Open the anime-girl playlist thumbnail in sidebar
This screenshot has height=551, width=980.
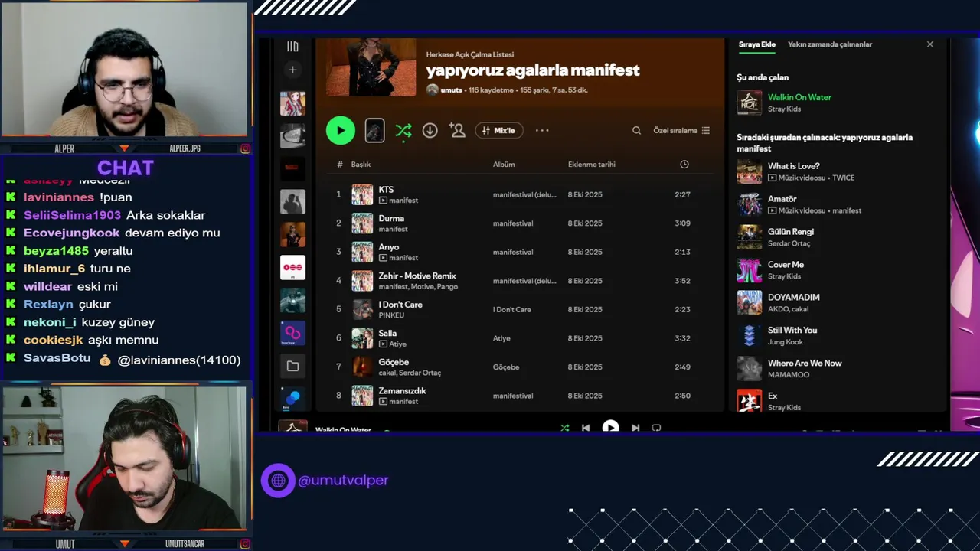292,103
